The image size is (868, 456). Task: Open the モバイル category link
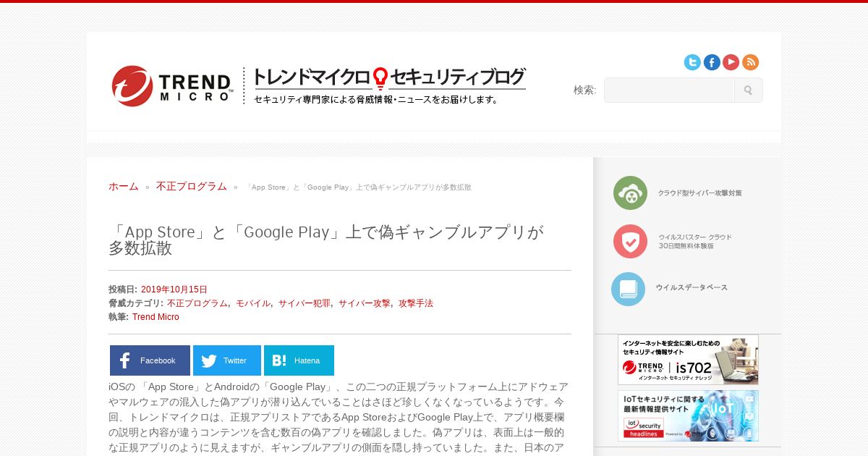253,303
